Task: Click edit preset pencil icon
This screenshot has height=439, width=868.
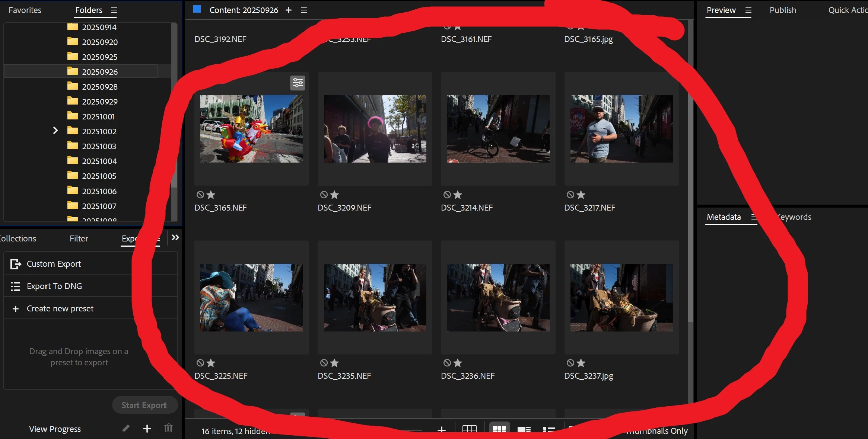Action: 125,429
